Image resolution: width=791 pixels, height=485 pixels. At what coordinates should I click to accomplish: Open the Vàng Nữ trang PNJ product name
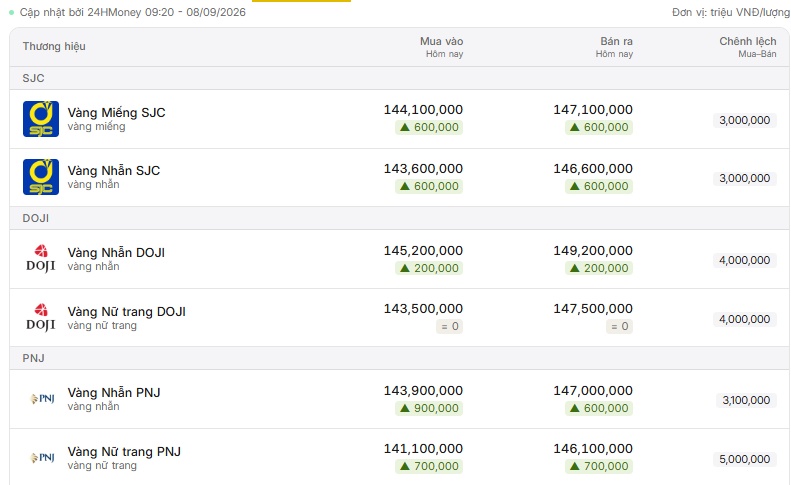pos(124,451)
